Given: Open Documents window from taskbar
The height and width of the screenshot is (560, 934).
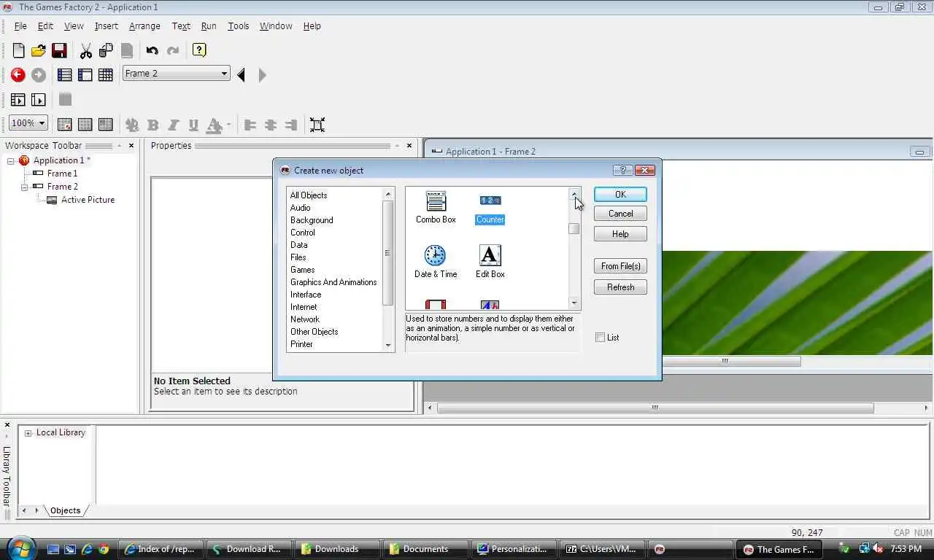Looking at the screenshot, I should coord(427,549).
